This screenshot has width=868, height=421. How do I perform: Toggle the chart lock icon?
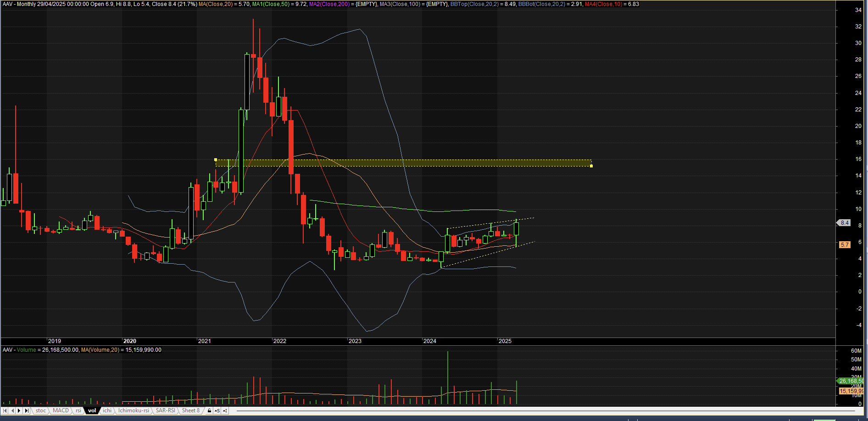coord(210,410)
